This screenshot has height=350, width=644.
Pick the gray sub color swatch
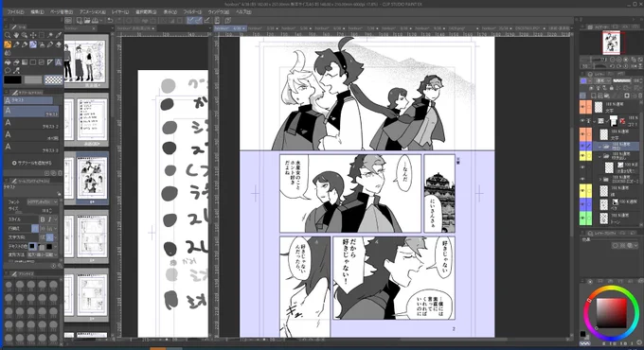(x=33, y=79)
